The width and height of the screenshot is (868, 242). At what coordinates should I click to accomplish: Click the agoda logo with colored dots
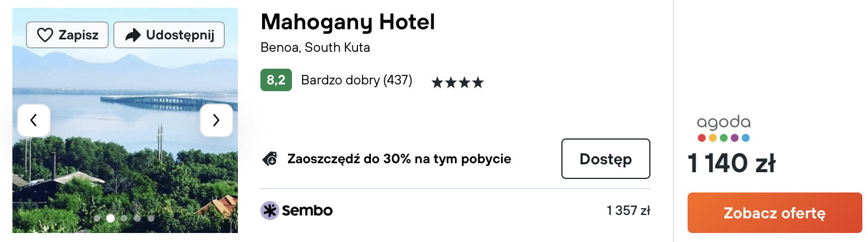pyautogui.click(x=724, y=129)
